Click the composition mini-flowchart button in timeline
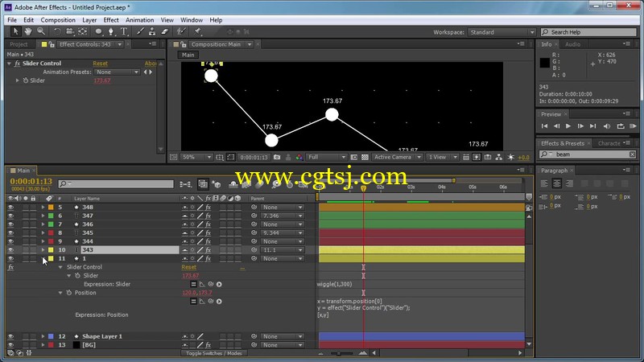Screen dimensions: 644x362 [x=186, y=185]
